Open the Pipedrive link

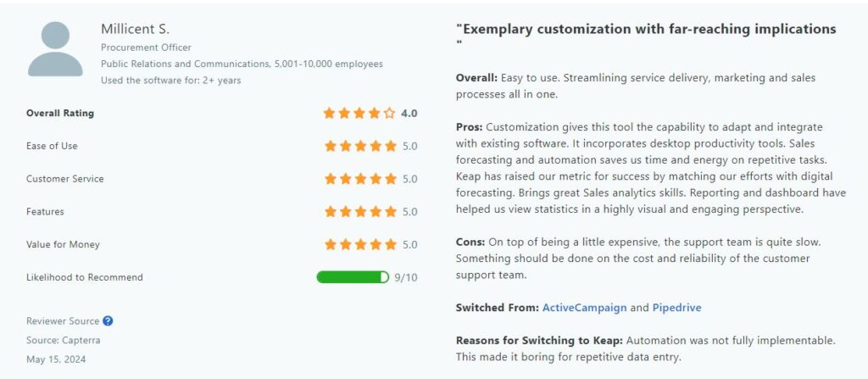point(676,308)
